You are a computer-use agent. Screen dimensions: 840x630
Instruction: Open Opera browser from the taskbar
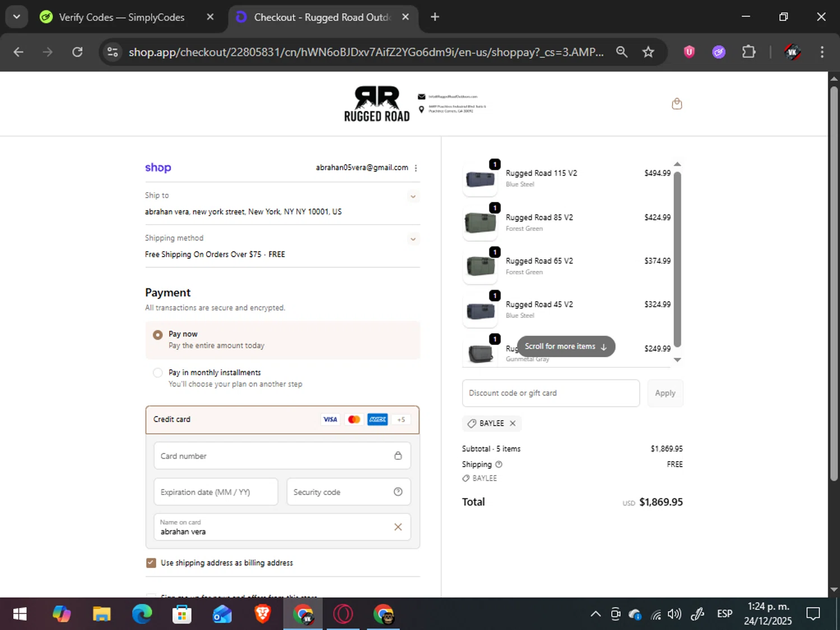point(343,614)
